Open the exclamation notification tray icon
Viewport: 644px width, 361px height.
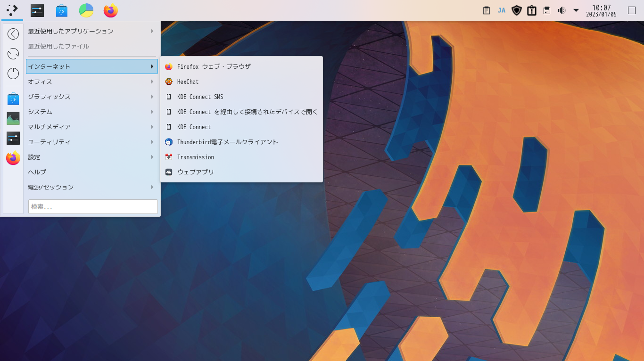(x=532, y=10)
